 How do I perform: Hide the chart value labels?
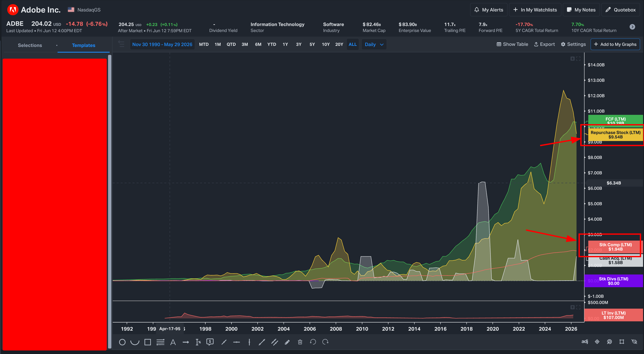coord(634,342)
